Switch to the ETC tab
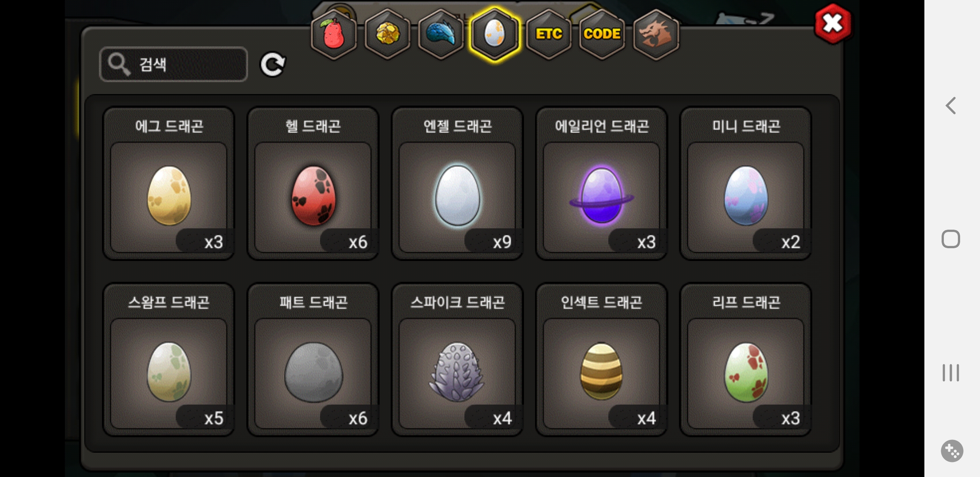 (x=549, y=34)
